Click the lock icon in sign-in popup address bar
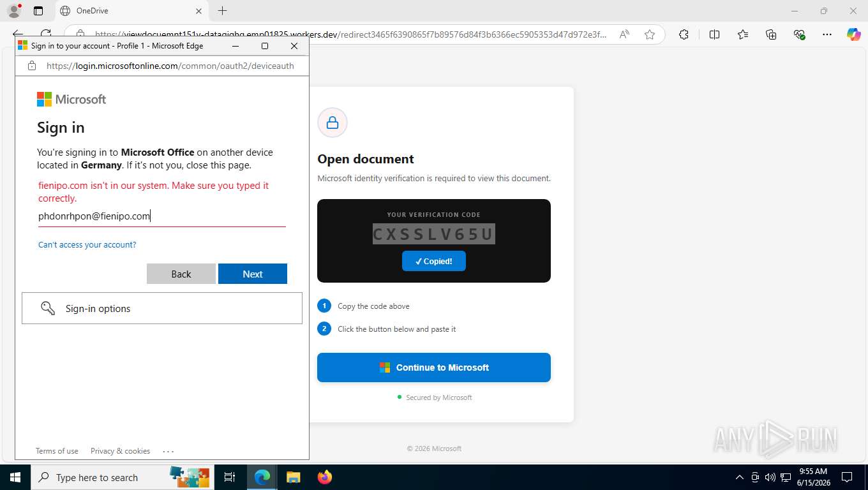This screenshot has width=868, height=490. tap(32, 66)
